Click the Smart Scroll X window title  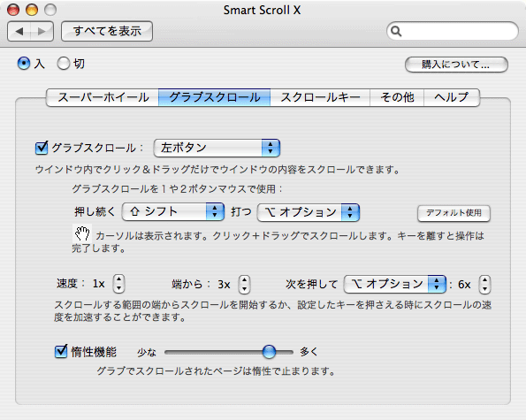[x=262, y=10]
